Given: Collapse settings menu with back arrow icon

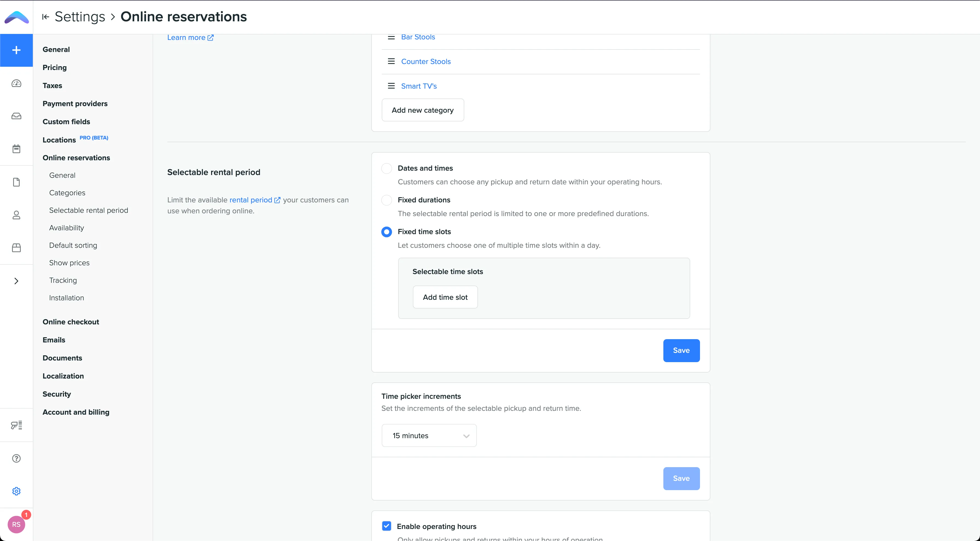Looking at the screenshot, I should pyautogui.click(x=46, y=17).
